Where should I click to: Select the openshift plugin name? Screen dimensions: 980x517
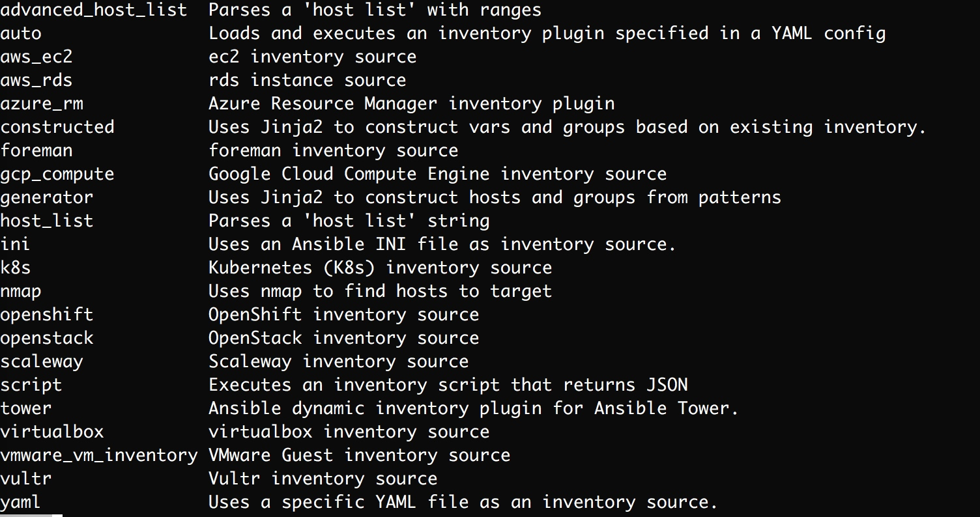click(x=47, y=314)
